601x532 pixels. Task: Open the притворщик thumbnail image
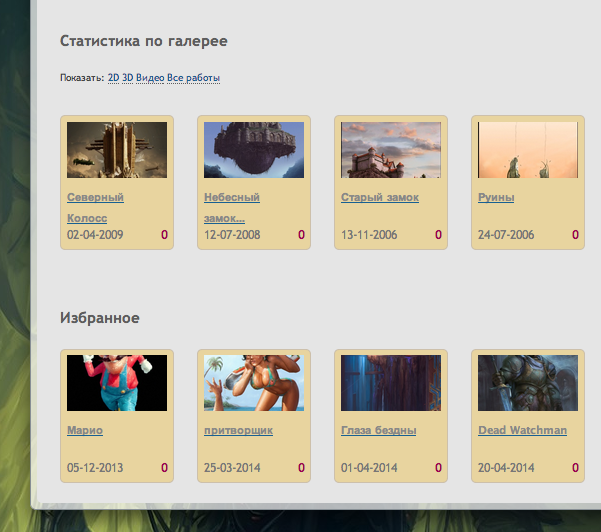tap(254, 383)
